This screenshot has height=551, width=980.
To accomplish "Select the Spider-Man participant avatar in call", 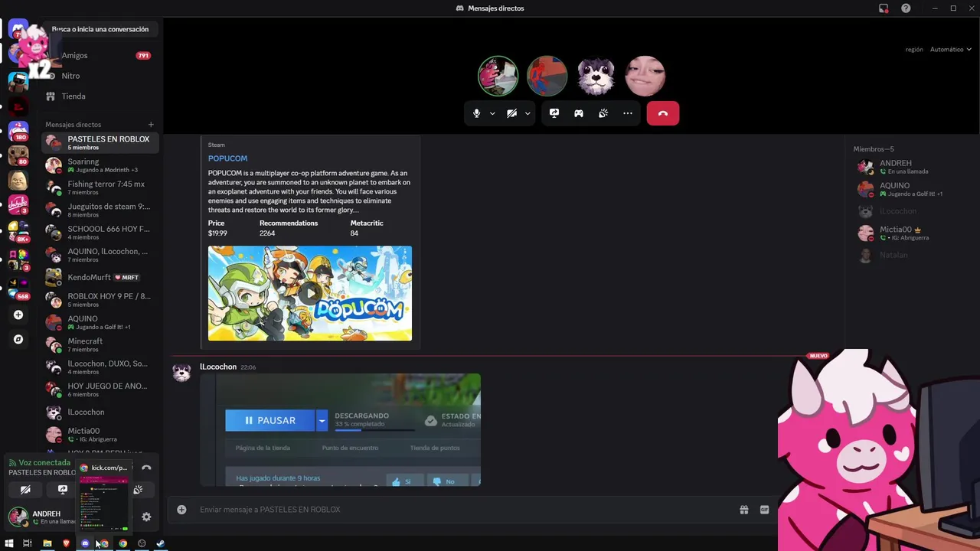I will [547, 76].
